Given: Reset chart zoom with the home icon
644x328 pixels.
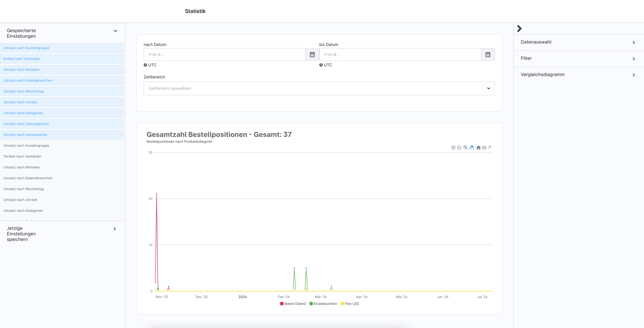Looking at the screenshot, I should [x=478, y=148].
